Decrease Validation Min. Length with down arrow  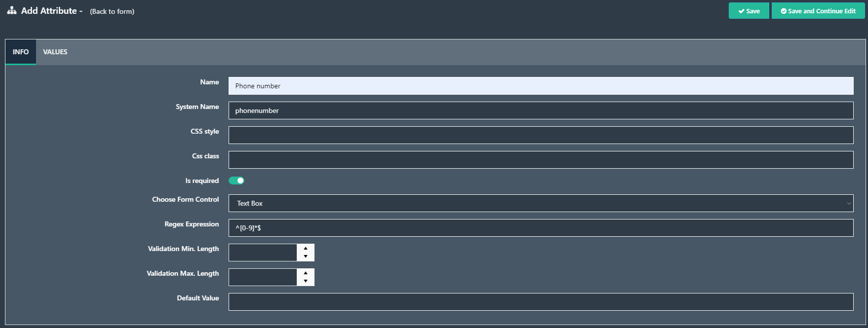306,256
